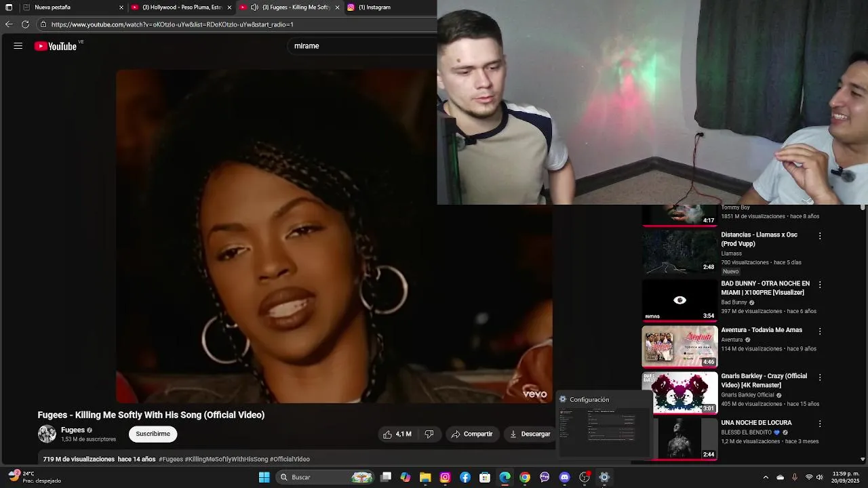Open the browser tab actions menu icon
The image size is (868, 488).
(9, 7)
